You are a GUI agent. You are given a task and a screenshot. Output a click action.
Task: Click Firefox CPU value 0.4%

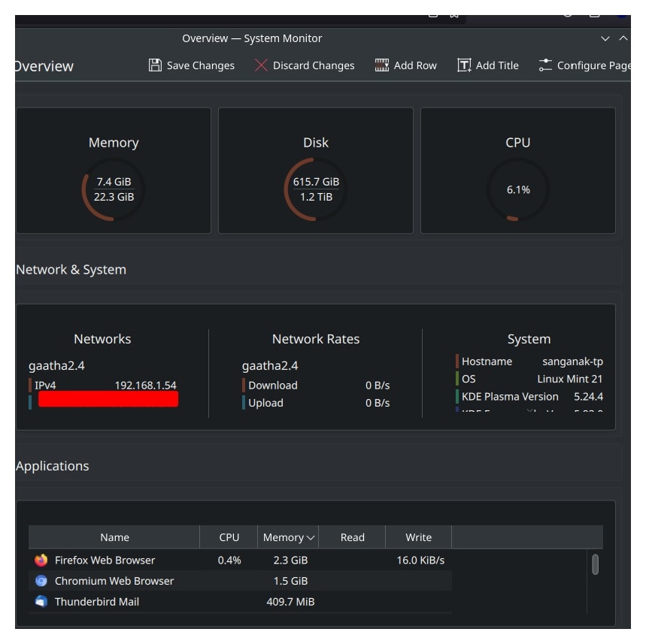[229, 560]
